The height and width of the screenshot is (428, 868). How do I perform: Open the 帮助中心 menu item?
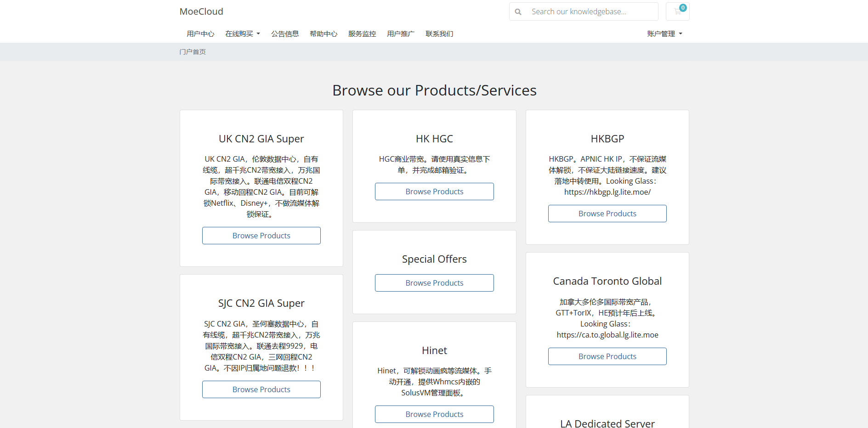pyautogui.click(x=323, y=34)
